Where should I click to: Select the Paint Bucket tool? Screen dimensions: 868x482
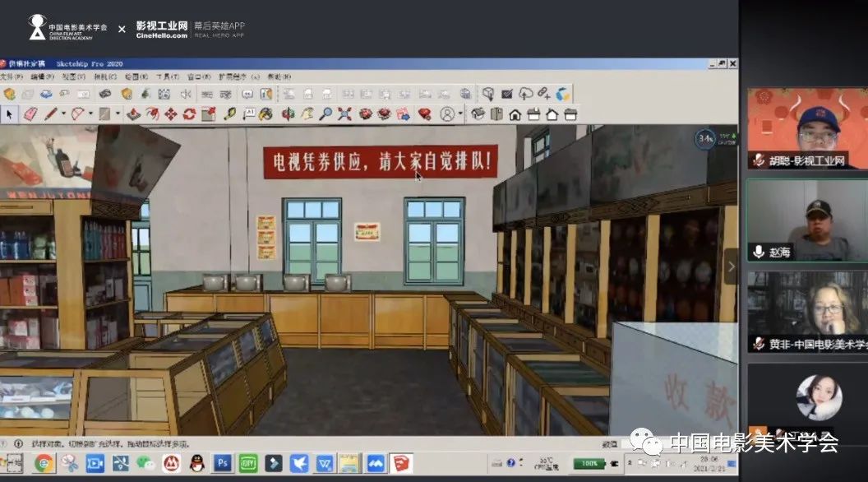click(x=265, y=114)
